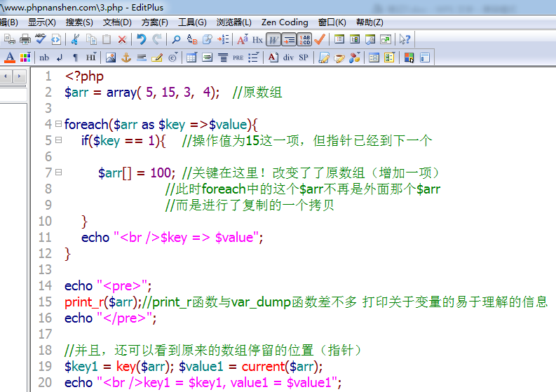Open preferences with the wrench icon
This screenshot has width=556, height=392.
coord(370,39)
